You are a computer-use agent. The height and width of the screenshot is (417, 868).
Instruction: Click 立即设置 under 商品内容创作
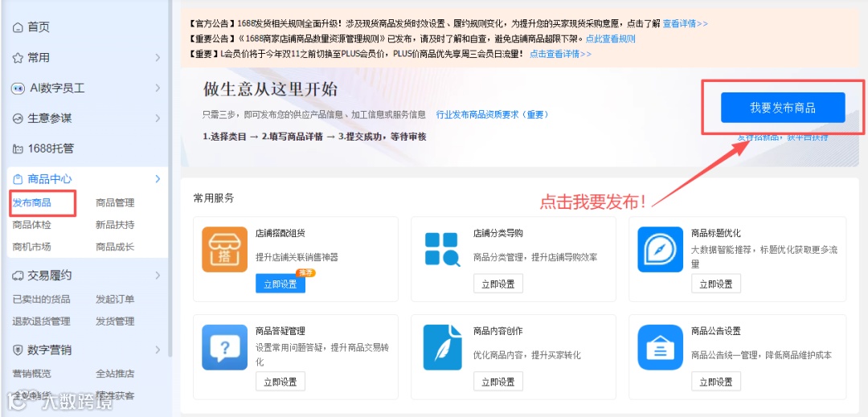pyautogui.click(x=498, y=382)
